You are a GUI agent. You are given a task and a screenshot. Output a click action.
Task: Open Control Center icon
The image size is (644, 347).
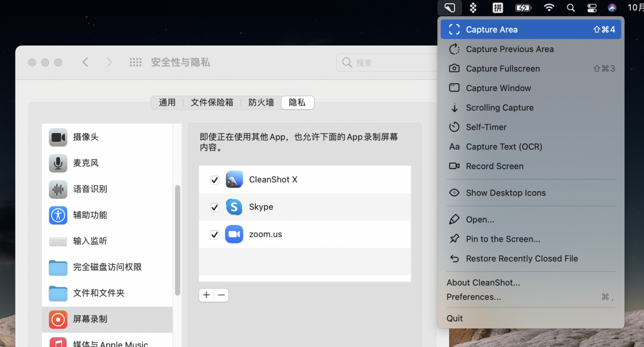[x=591, y=8]
